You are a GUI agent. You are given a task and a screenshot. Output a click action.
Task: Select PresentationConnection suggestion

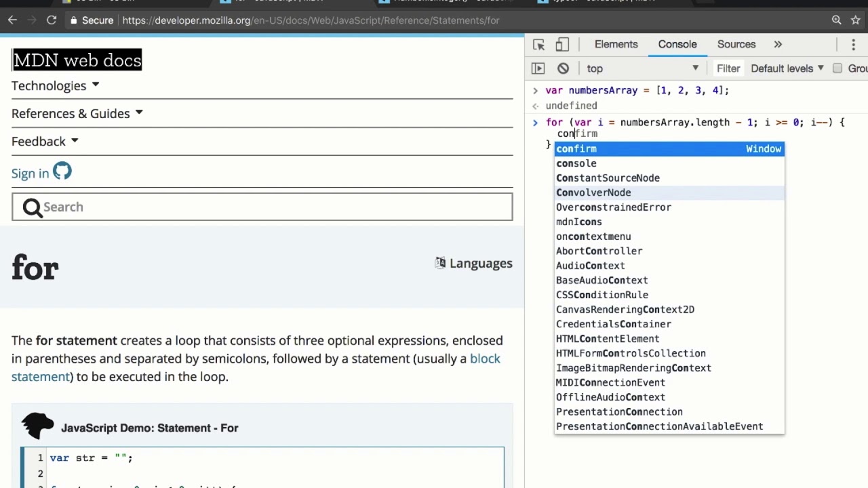coord(669,411)
